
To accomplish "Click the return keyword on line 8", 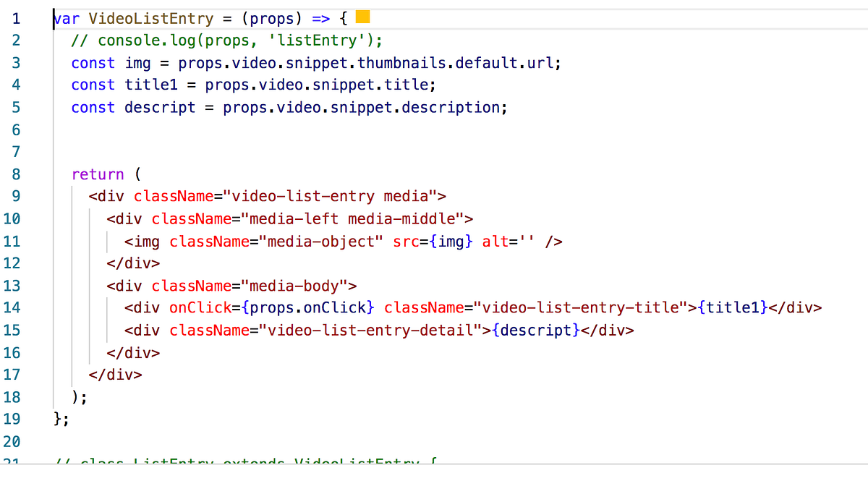I will [98, 174].
